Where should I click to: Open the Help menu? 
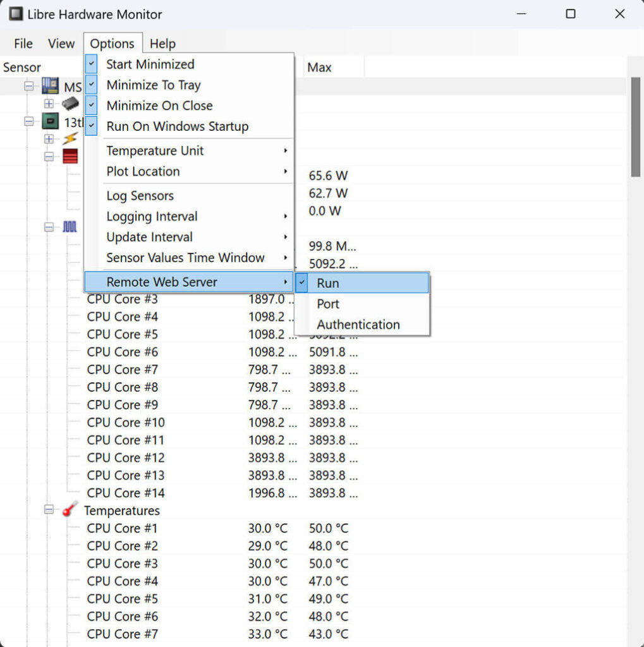coord(162,44)
